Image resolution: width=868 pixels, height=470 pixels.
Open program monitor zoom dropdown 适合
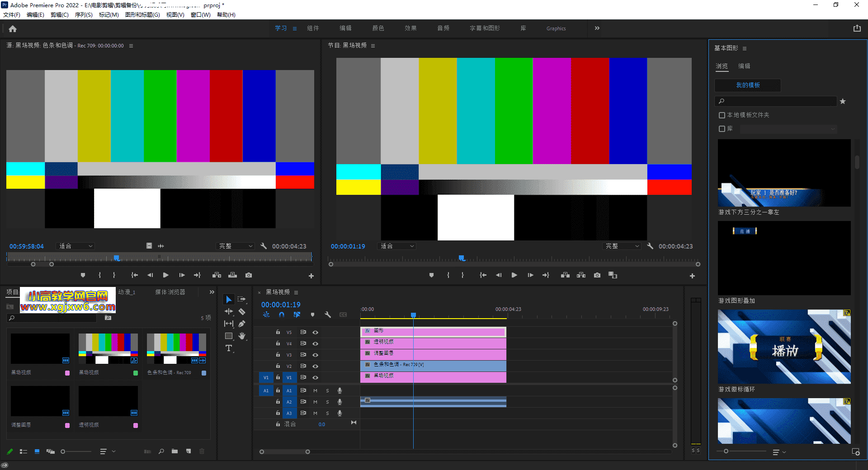click(x=397, y=246)
